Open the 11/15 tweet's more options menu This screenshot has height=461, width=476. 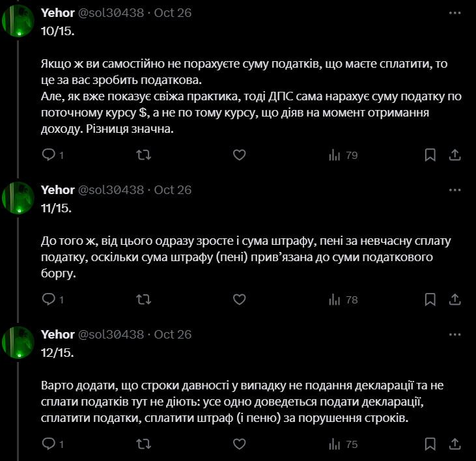point(455,189)
